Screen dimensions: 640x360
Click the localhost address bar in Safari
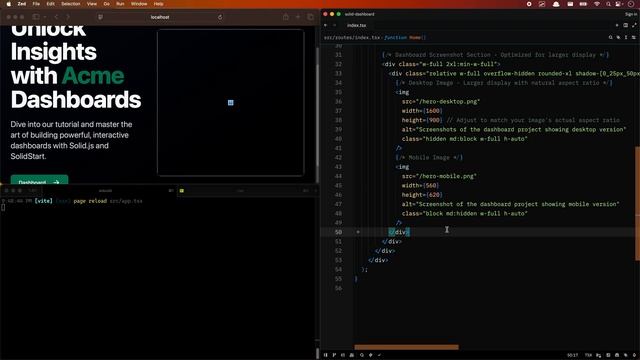[x=160, y=17]
